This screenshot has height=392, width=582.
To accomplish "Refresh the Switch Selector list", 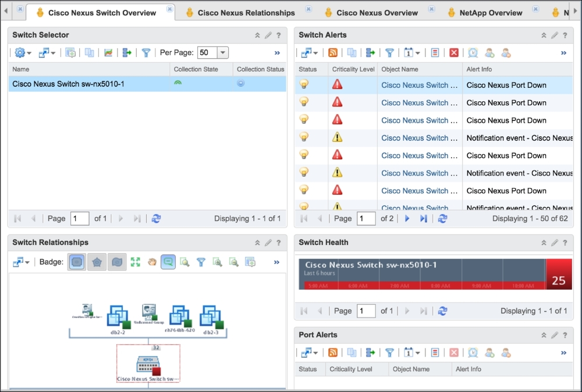I will point(156,219).
